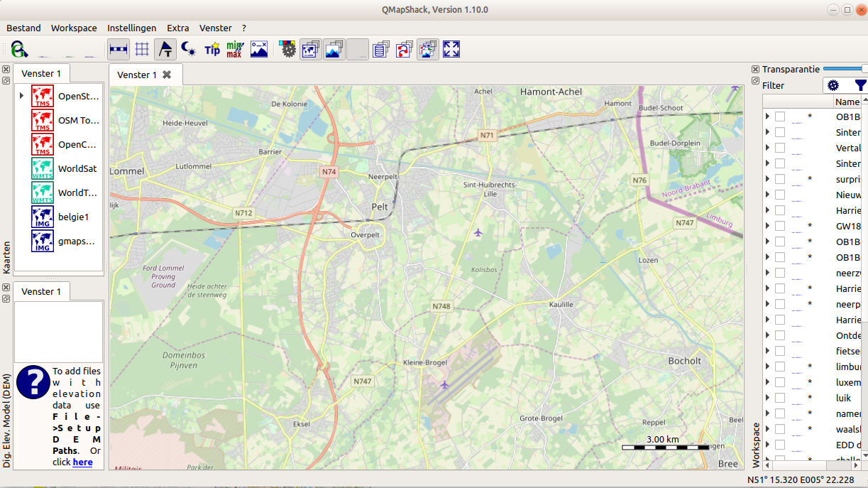Open the Workspace menu

click(x=74, y=28)
